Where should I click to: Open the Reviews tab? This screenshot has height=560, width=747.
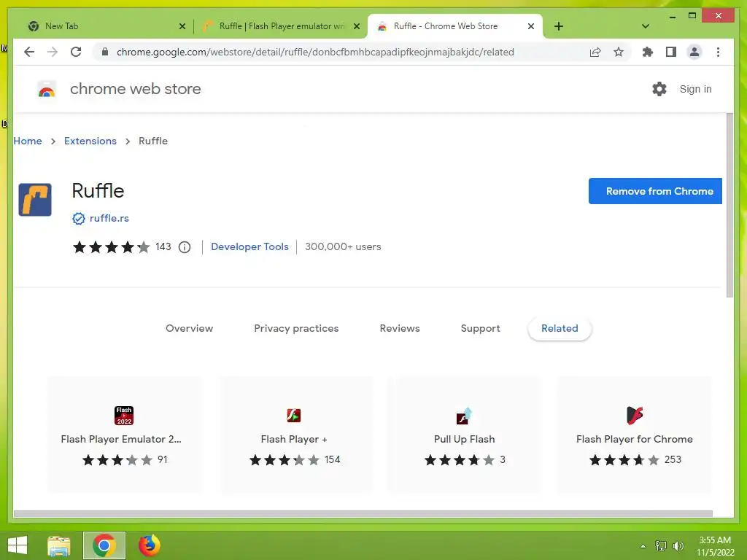click(400, 329)
